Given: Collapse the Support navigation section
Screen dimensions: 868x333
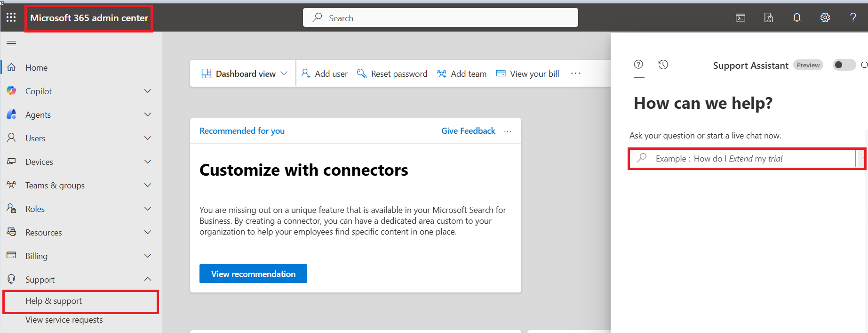Looking at the screenshot, I should pyautogui.click(x=148, y=279).
